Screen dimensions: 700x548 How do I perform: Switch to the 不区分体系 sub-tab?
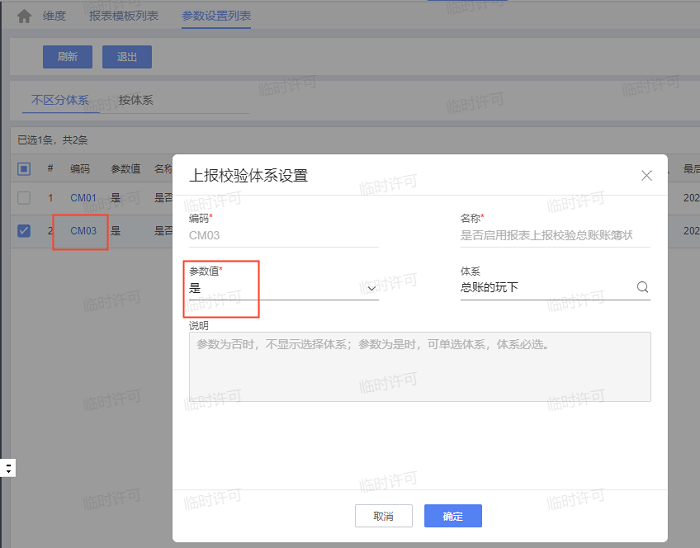(x=60, y=100)
